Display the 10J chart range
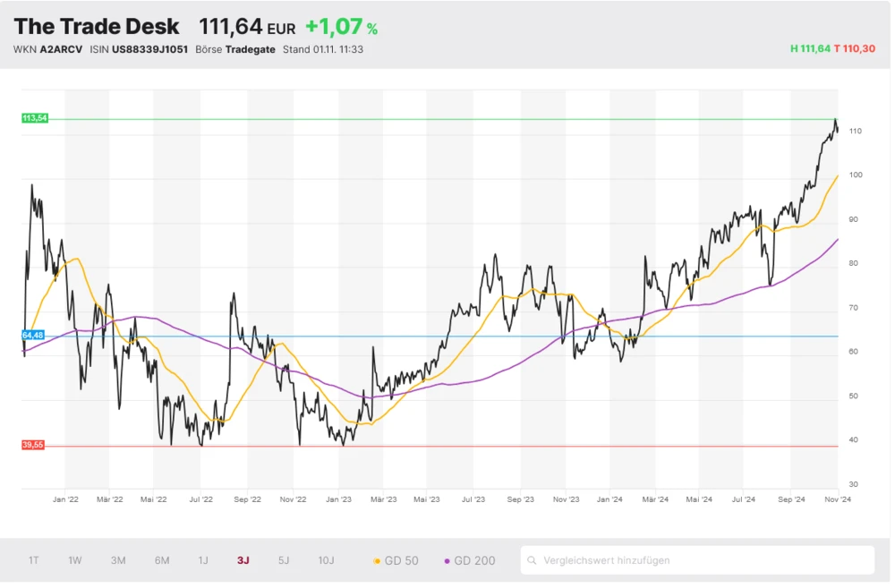895x588 pixels. (x=326, y=561)
